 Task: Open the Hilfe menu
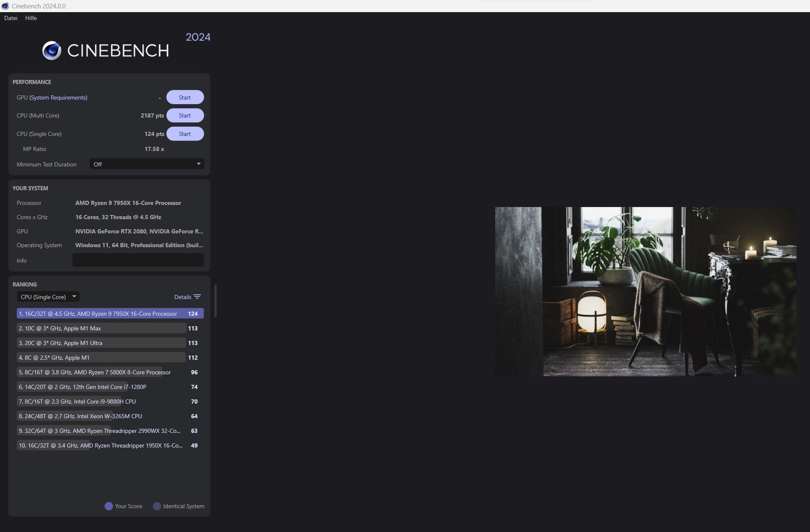tap(31, 18)
